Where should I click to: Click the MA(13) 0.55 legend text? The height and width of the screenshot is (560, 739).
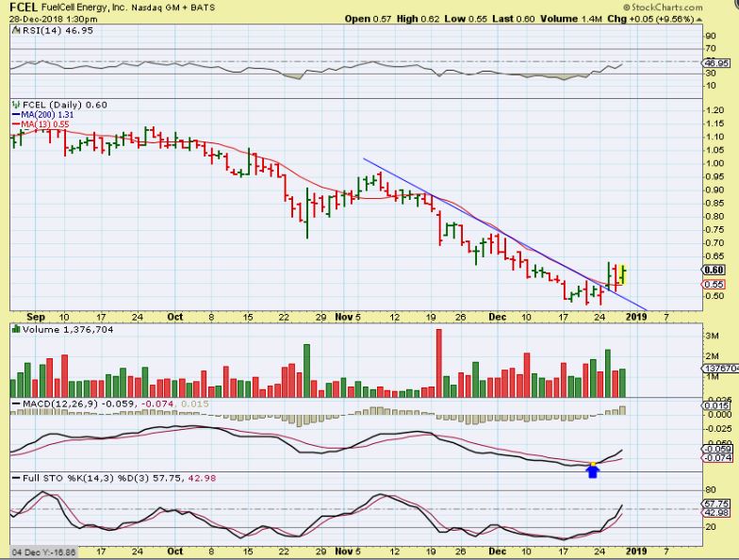point(45,124)
